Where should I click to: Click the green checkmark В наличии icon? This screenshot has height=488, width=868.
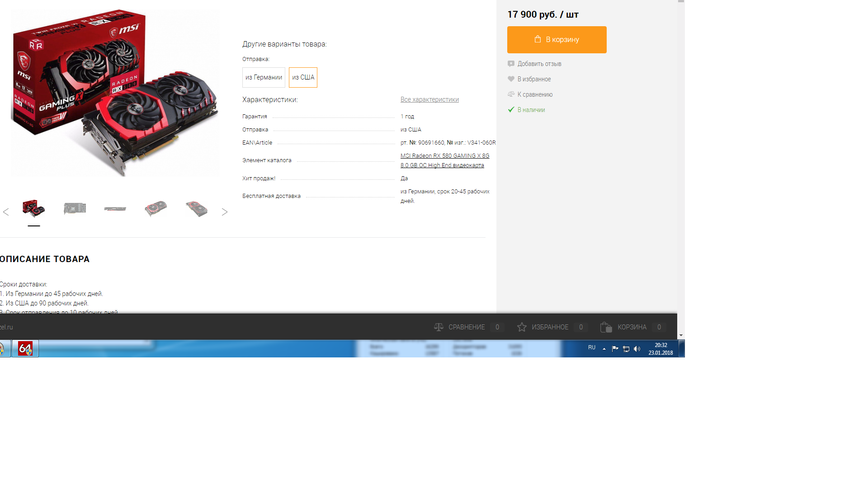(511, 110)
